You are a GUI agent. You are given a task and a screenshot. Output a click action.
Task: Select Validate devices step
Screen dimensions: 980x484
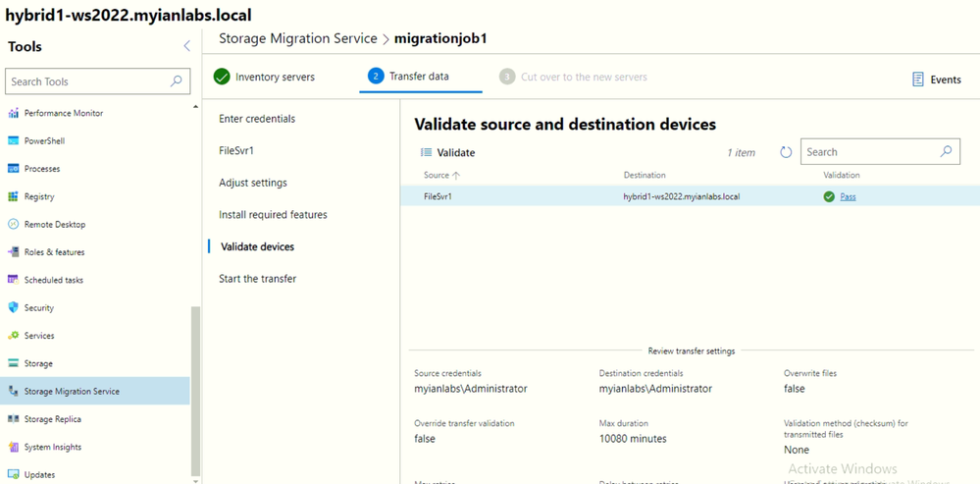click(x=257, y=247)
